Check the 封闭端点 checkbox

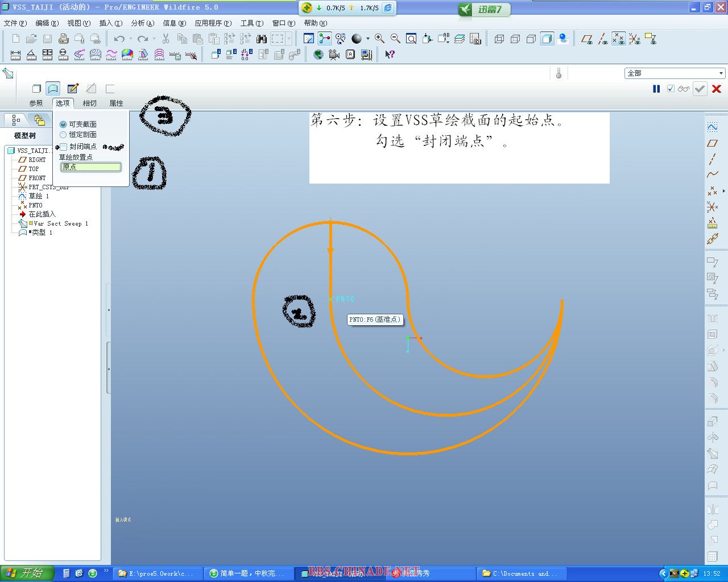(64, 147)
